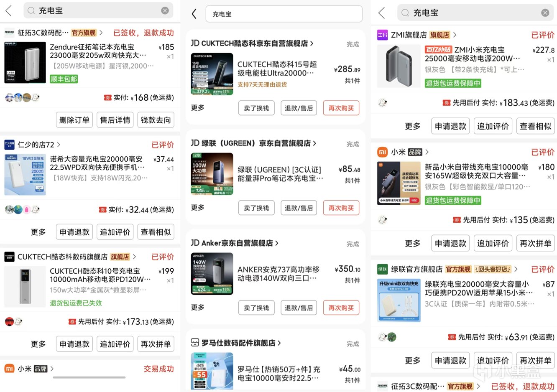Tap the chevron beside 小米 品牌 in the 交易成功 order

[x=52, y=369]
